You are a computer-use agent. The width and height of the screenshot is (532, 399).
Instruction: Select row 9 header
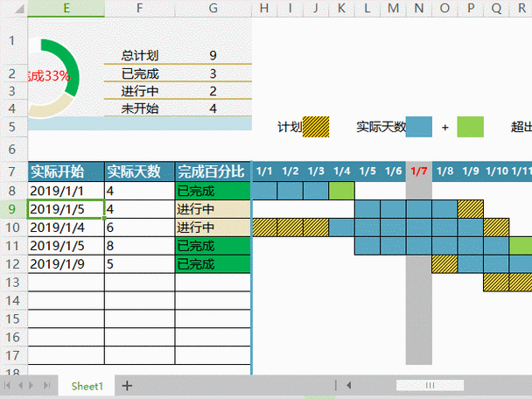click(x=12, y=209)
